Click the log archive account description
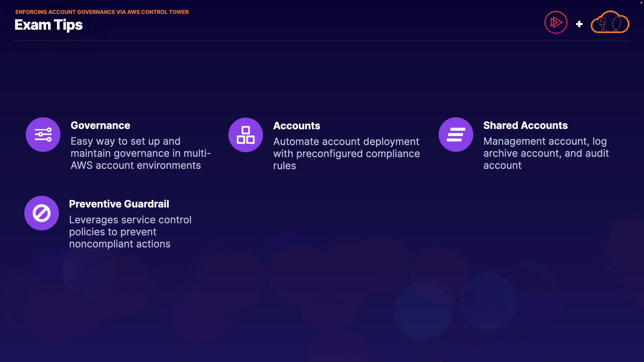This screenshot has width=644, height=362. click(x=546, y=153)
